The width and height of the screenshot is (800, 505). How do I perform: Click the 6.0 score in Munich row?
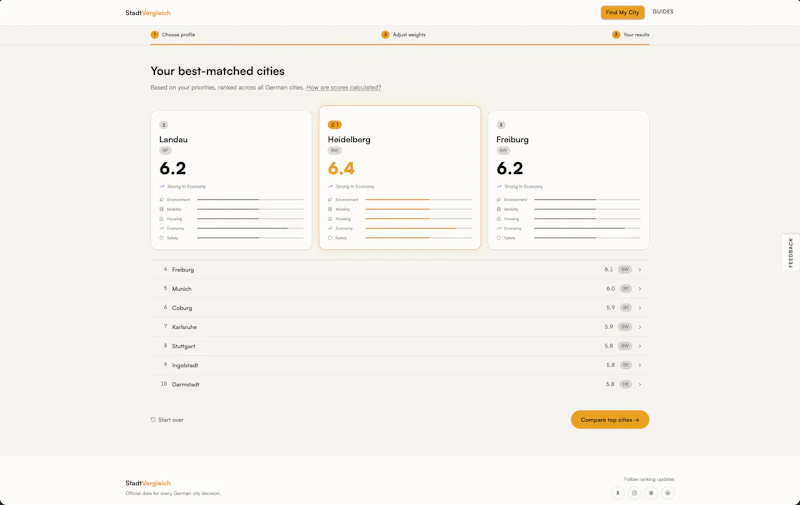611,289
